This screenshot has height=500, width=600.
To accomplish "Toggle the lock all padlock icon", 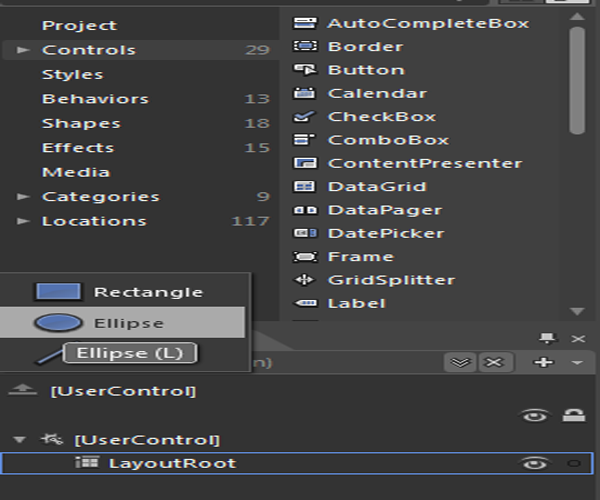I will point(575,415).
